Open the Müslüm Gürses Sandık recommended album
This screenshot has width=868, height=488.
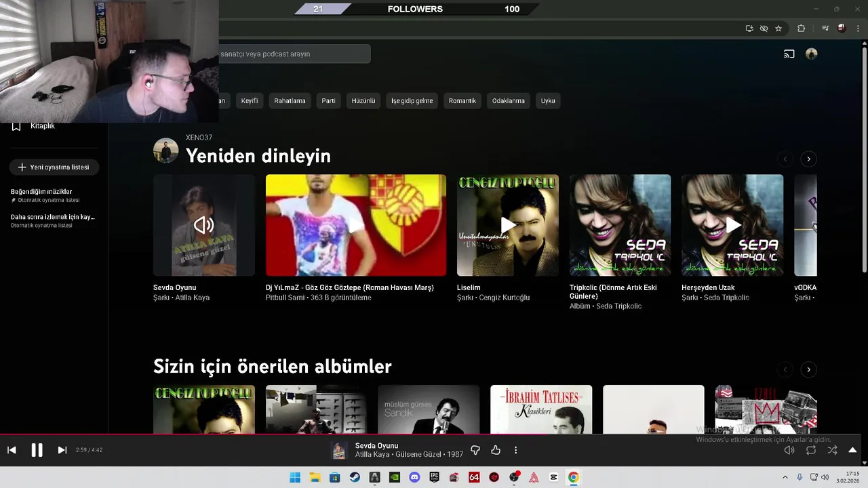point(429,409)
